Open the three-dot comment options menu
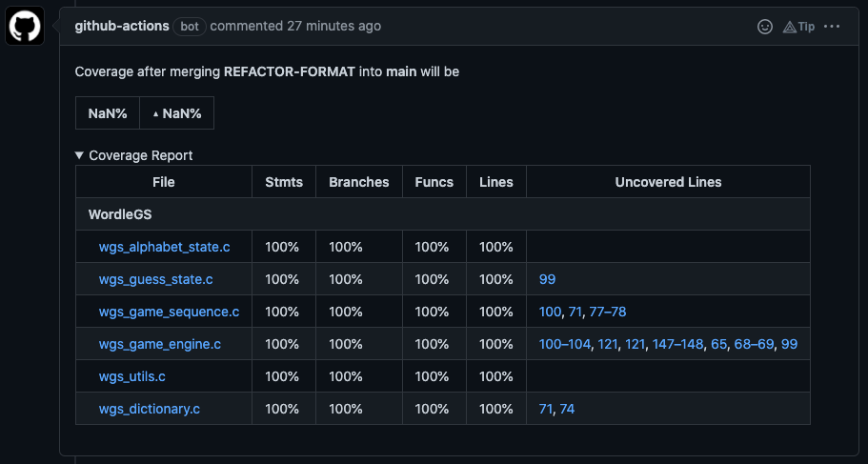 point(832,27)
